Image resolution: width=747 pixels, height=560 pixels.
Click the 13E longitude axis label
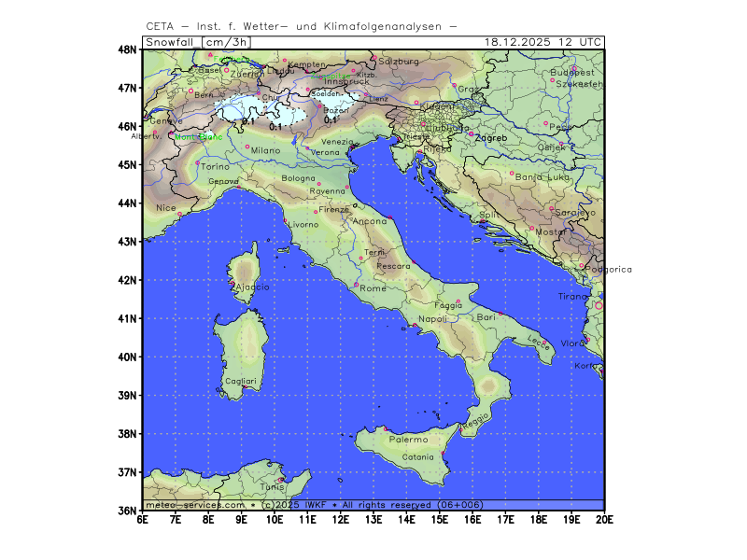(x=373, y=519)
